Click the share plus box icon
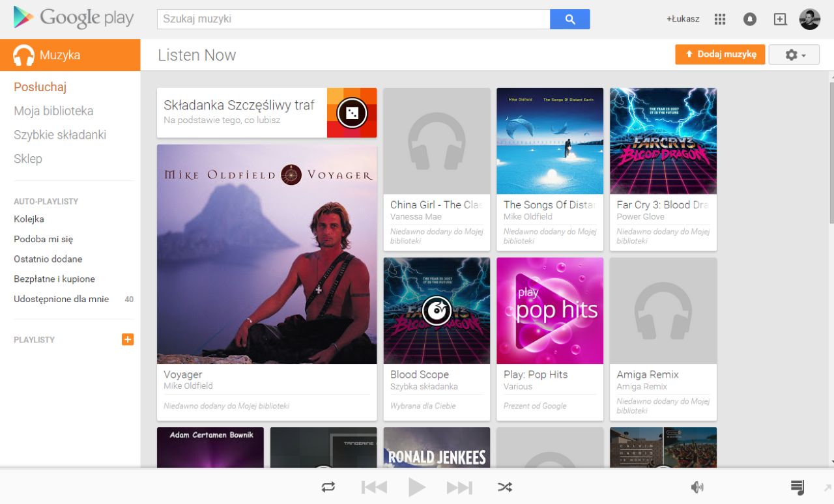Viewport: 834px width, 504px height. tap(780, 19)
